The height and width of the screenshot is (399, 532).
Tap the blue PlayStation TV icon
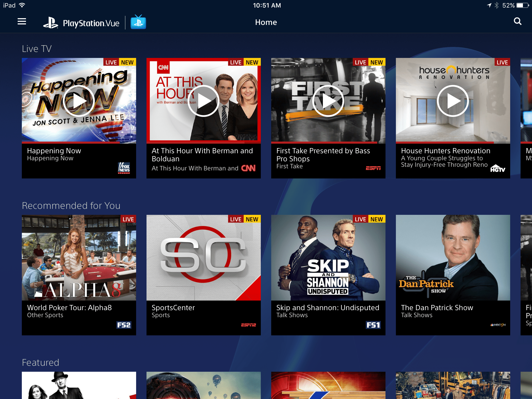pos(138,22)
